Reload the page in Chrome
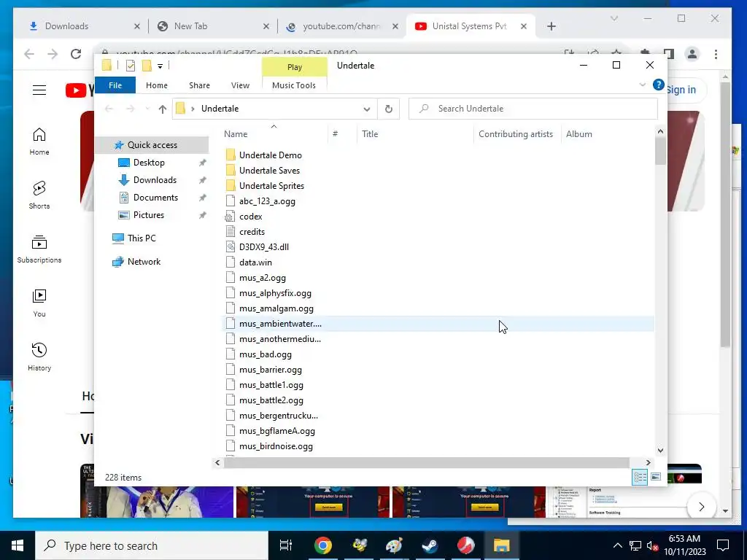This screenshot has width=747, height=560. (76, 54)
